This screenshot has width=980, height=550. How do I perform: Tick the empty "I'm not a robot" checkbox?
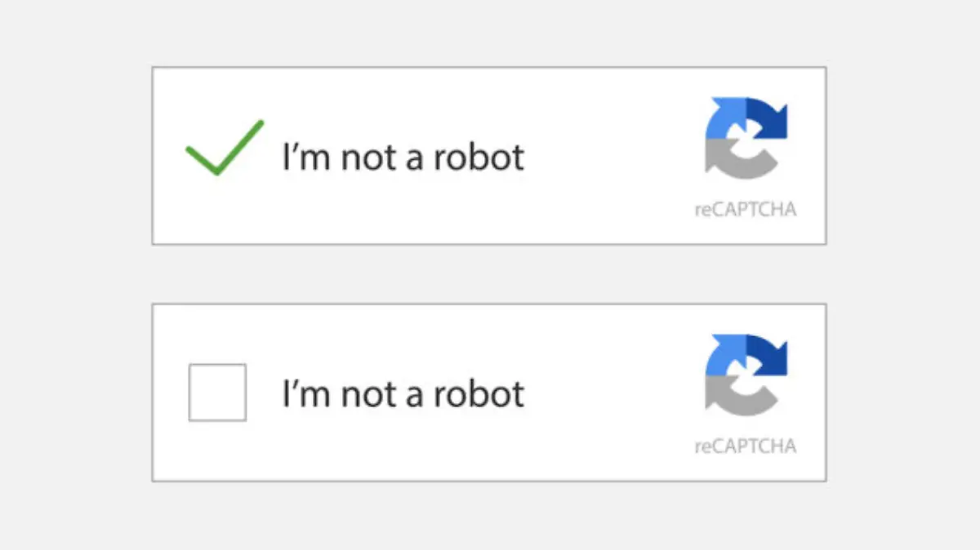[x=217, y=393]
